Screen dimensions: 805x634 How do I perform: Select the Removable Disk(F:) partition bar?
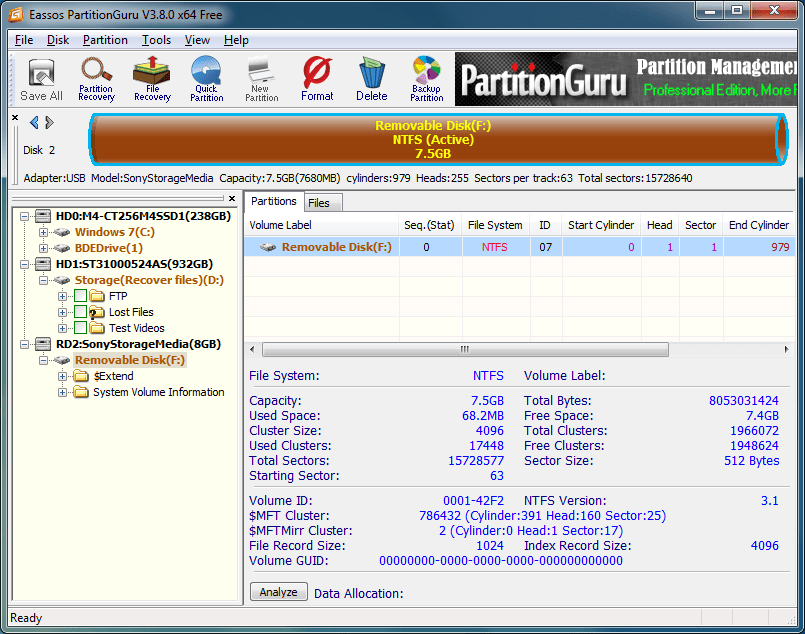pos(433,140)
